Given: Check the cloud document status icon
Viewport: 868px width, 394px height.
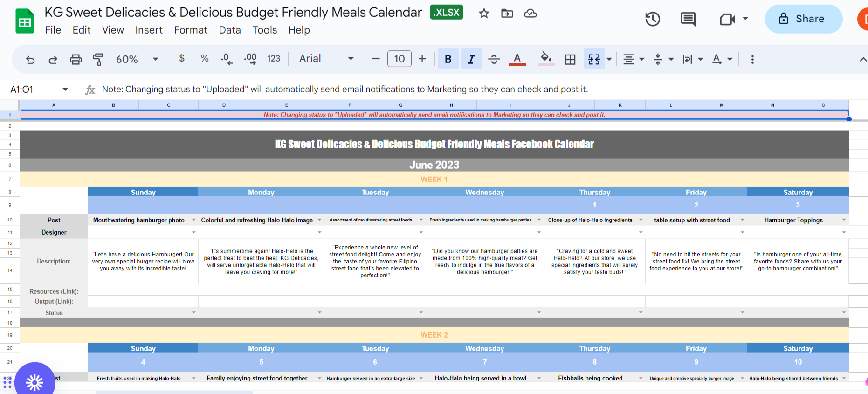Looking at the screenshot, I should 530,14.
